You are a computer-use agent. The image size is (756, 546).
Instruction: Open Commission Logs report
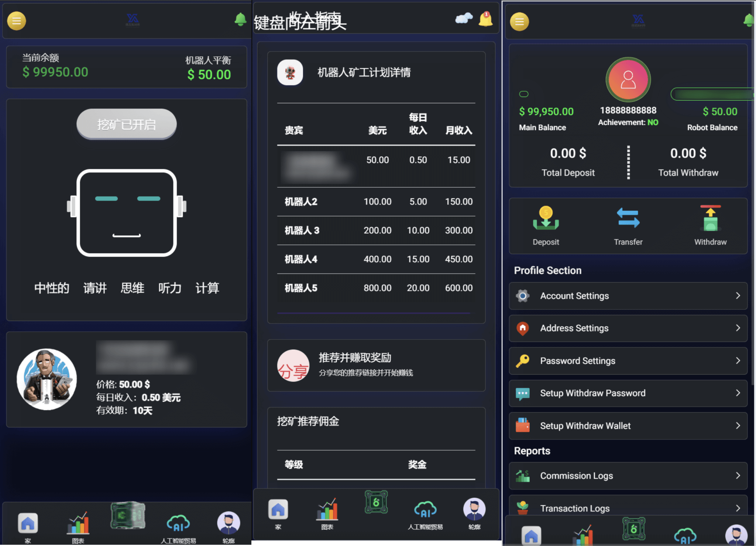[x=628, y=476]
